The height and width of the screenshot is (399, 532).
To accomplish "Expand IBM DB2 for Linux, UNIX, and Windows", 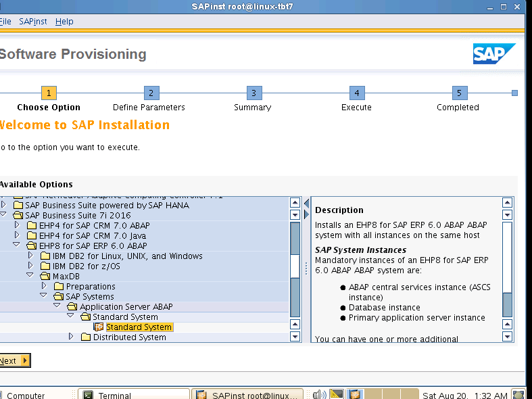I will coord(30,255).
